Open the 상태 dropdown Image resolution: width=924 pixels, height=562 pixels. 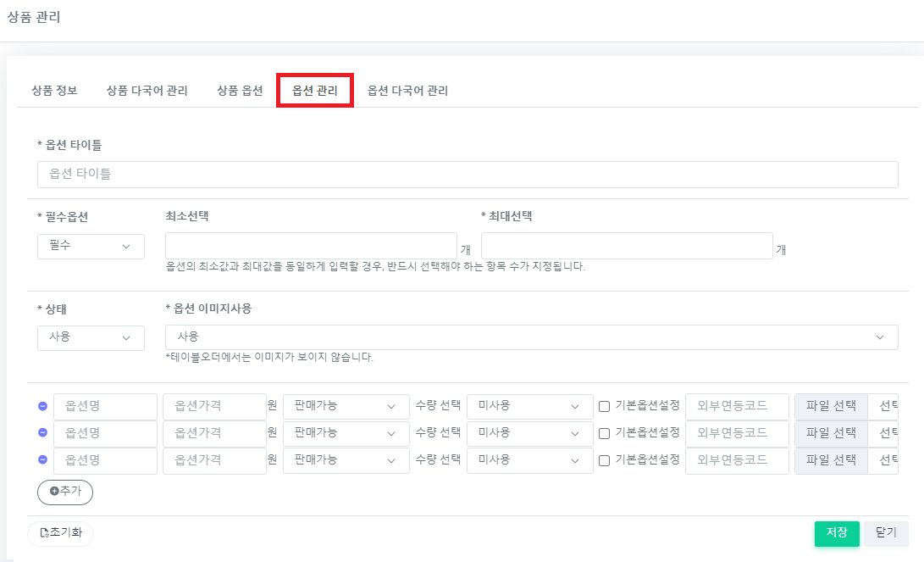point(91,337)
